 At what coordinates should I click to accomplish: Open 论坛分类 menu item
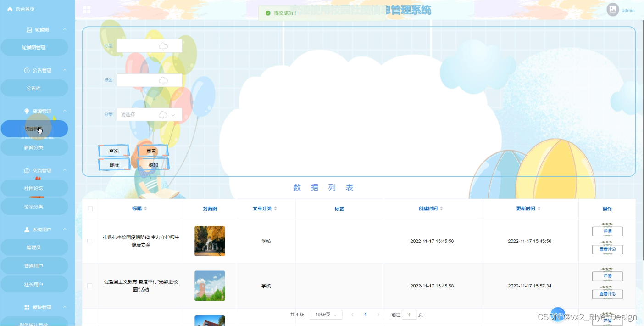pos(34,207)
